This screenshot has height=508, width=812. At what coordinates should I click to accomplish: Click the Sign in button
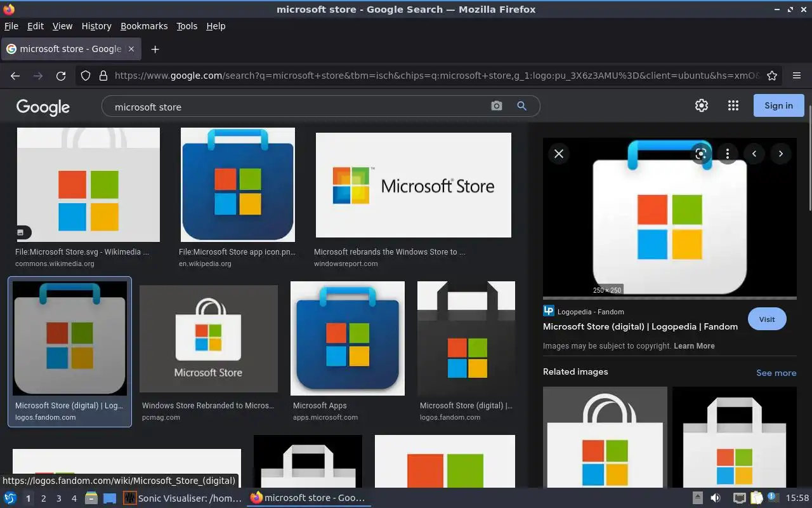pos(778,105)
